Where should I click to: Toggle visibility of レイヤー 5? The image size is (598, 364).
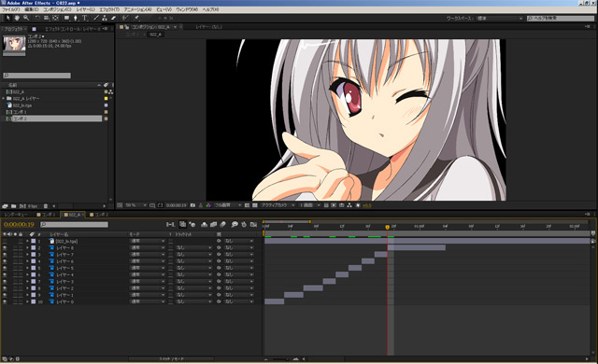[5, 268]
